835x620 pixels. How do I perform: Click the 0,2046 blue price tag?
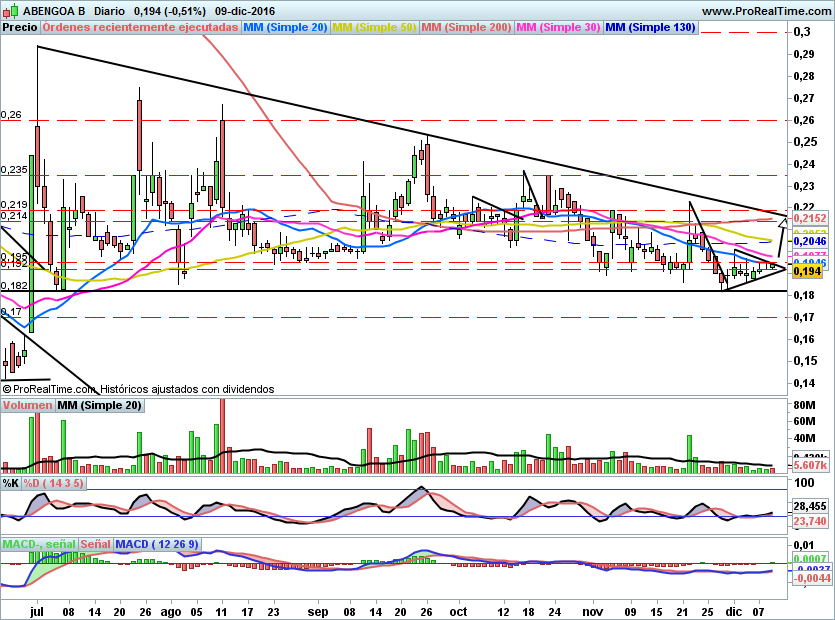(x=809, y=242)
